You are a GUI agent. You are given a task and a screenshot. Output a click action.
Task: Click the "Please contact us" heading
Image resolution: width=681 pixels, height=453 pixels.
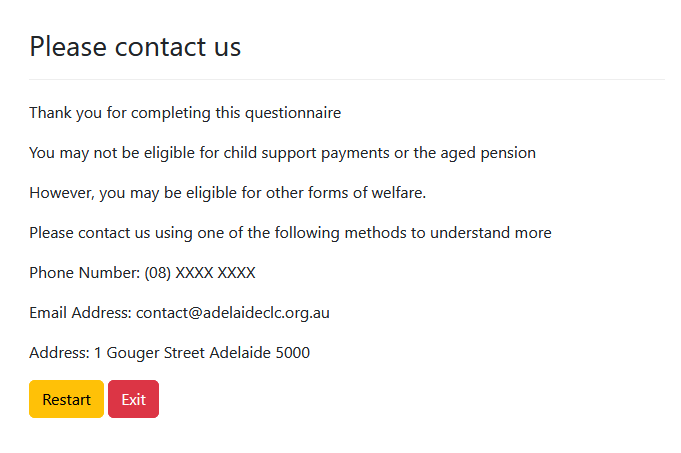point(135,46)
